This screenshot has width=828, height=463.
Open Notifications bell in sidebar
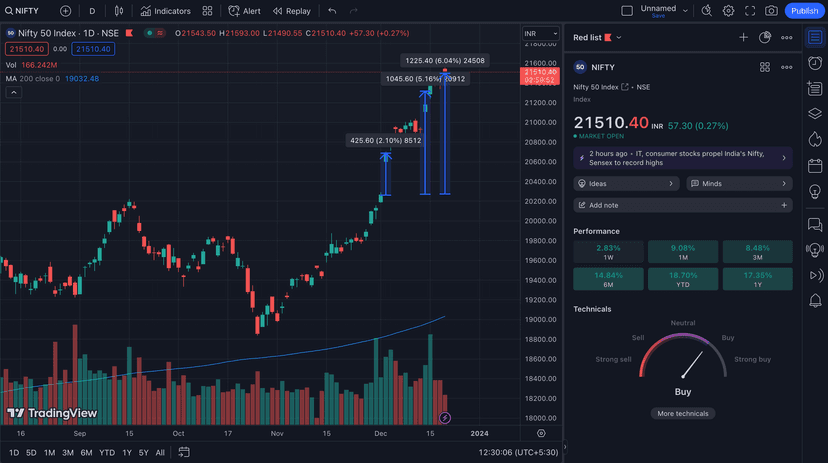point(815,301)
